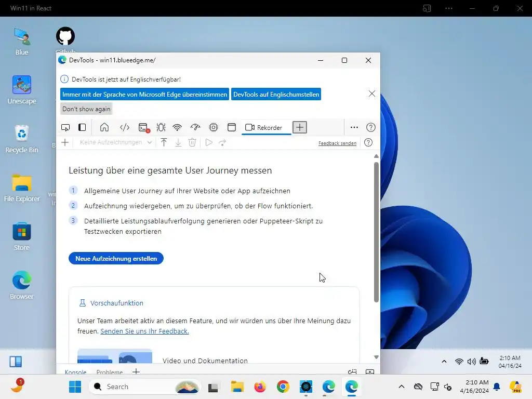Click the Video und Dokumentation thumbnail
Image resolution: width=532 pixels, height=399 pixels.
[x=115, y=356]
